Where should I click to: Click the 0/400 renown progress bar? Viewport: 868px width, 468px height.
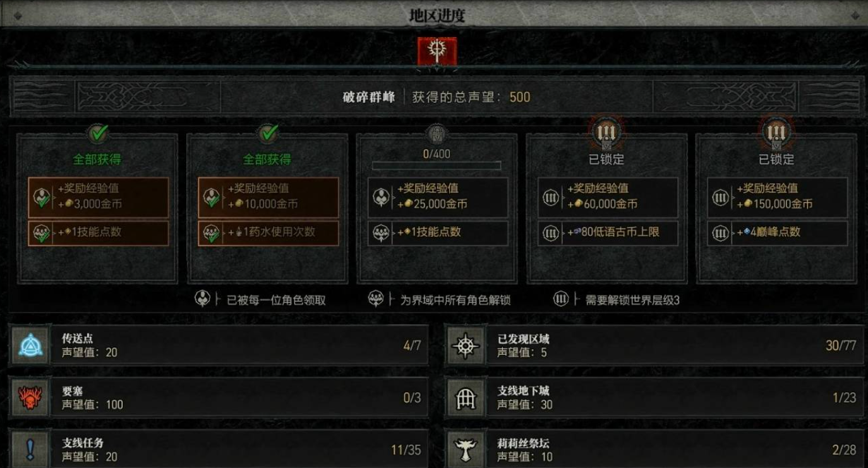pos(437,165)
